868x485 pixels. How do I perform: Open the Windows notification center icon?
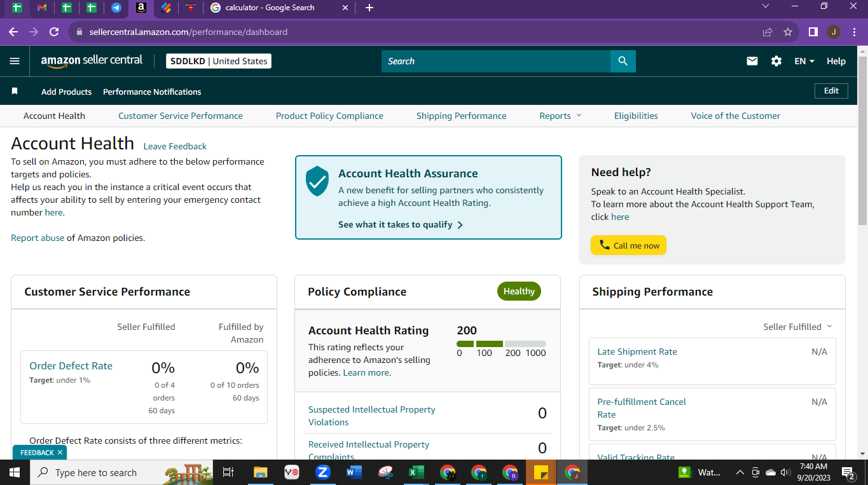[848, 472]
